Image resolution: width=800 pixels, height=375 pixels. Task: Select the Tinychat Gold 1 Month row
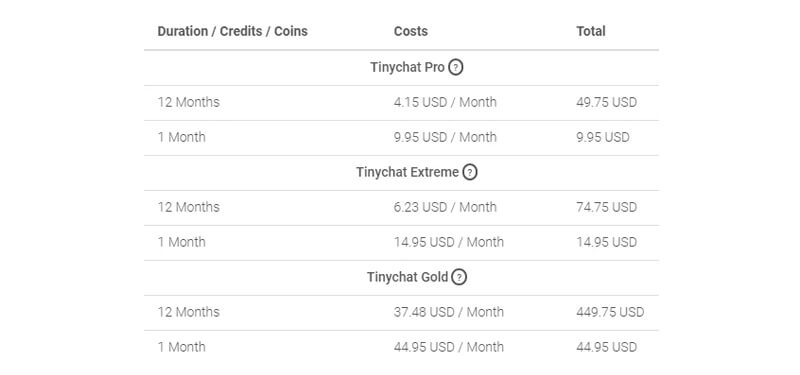(402, 347)
